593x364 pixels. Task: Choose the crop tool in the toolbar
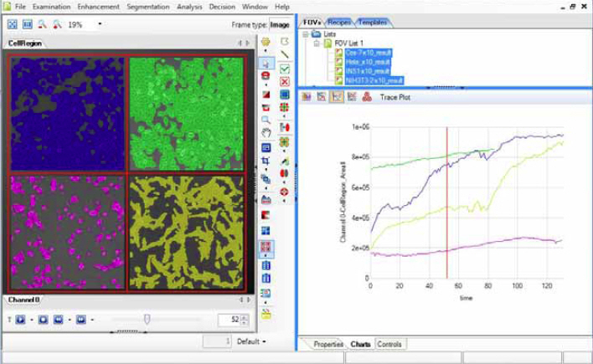point(266,159)
